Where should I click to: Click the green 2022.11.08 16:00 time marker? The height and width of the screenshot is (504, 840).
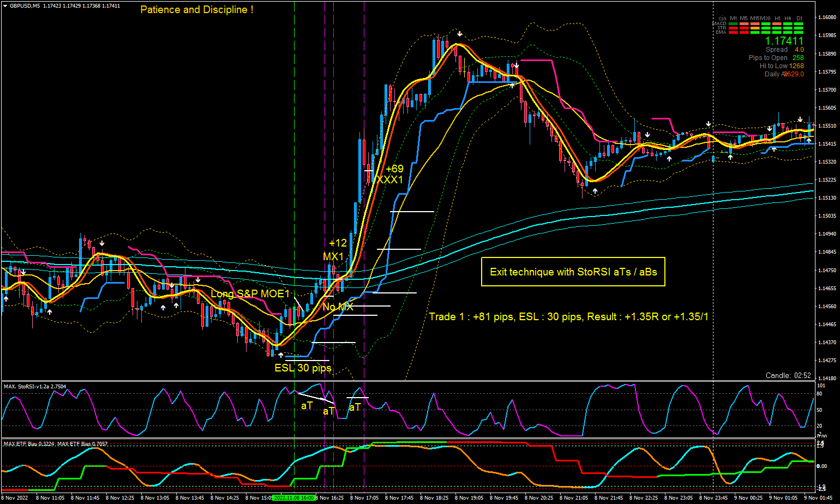295,497
